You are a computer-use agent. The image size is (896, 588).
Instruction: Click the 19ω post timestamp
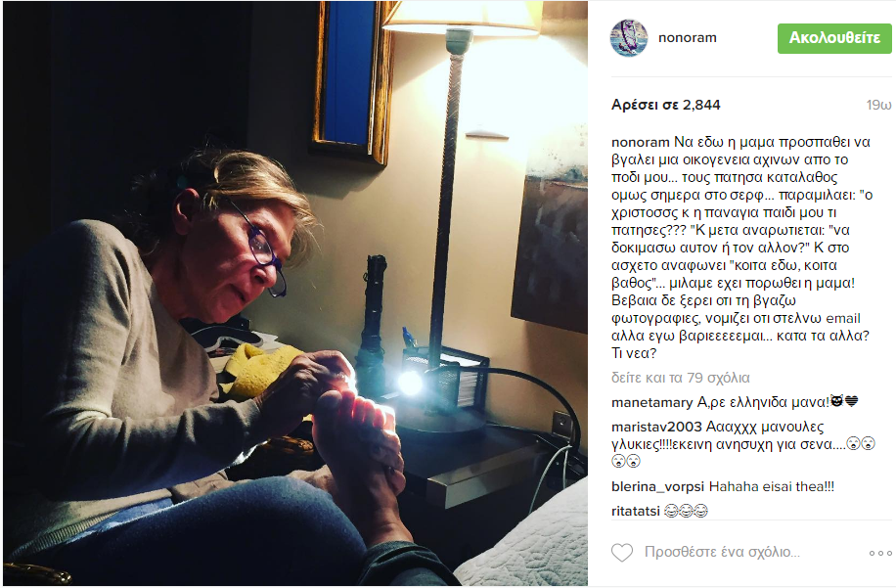point(878,105)
